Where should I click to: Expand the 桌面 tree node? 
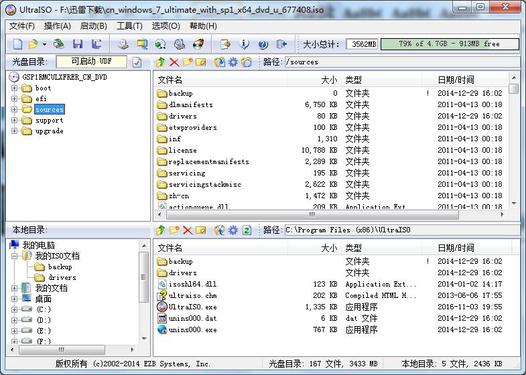[x=14, y=299]
